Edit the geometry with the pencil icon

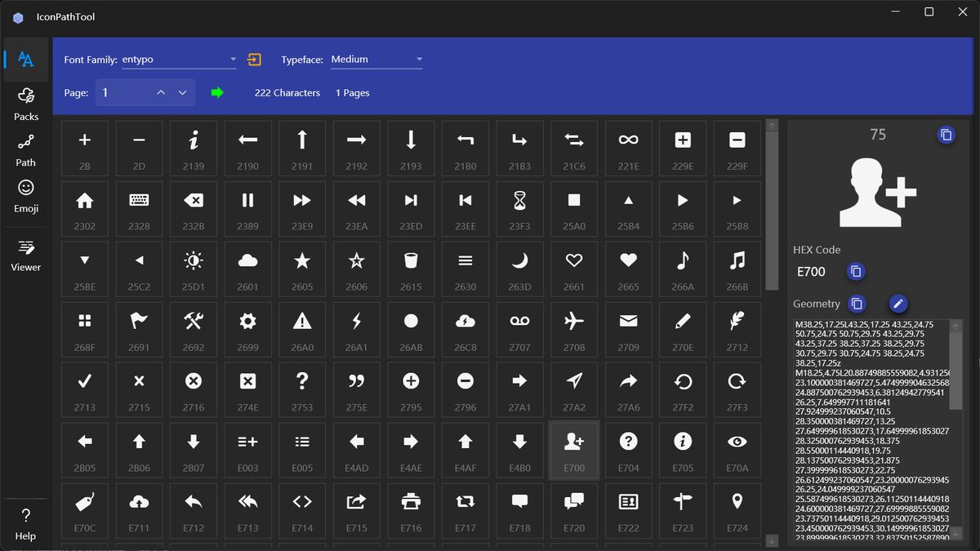898,303
